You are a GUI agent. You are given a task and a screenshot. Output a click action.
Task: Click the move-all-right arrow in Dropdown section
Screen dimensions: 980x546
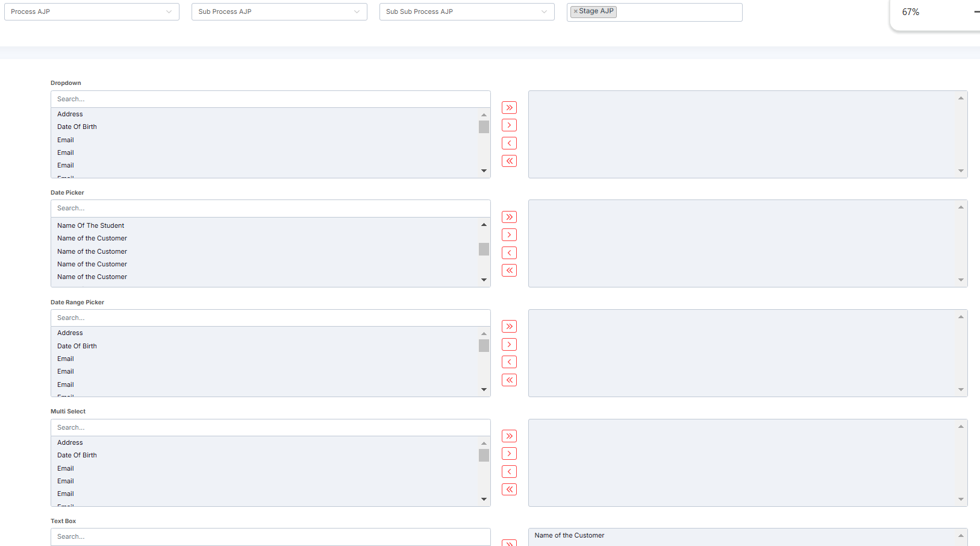pos(509,107)
